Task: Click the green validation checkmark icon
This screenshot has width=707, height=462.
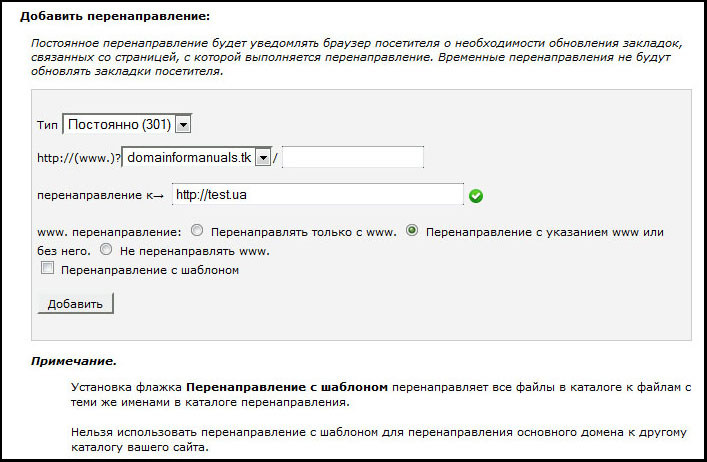Action: (476, 196)
